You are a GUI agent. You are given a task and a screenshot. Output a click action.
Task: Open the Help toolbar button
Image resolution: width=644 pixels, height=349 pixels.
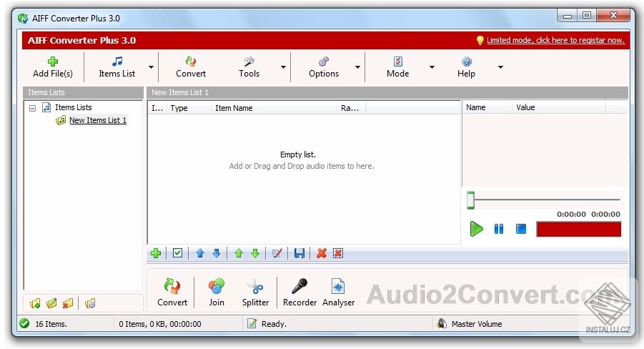466,67
